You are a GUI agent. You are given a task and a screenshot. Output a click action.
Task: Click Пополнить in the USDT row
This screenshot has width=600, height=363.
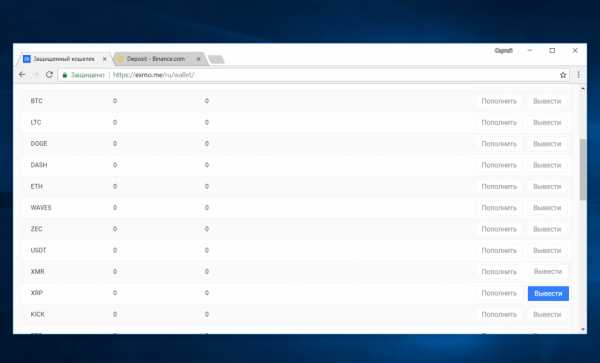499,251
